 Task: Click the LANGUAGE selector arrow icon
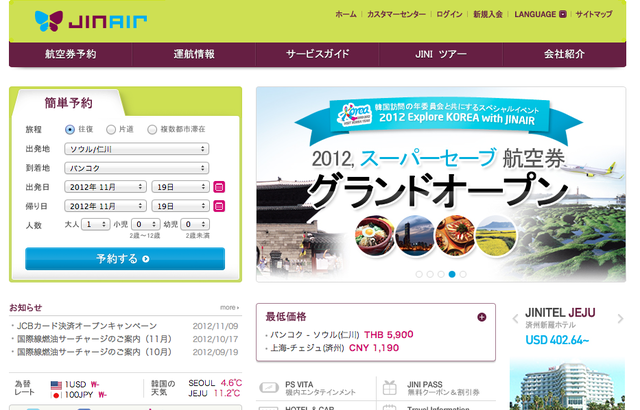coord(562,14)
